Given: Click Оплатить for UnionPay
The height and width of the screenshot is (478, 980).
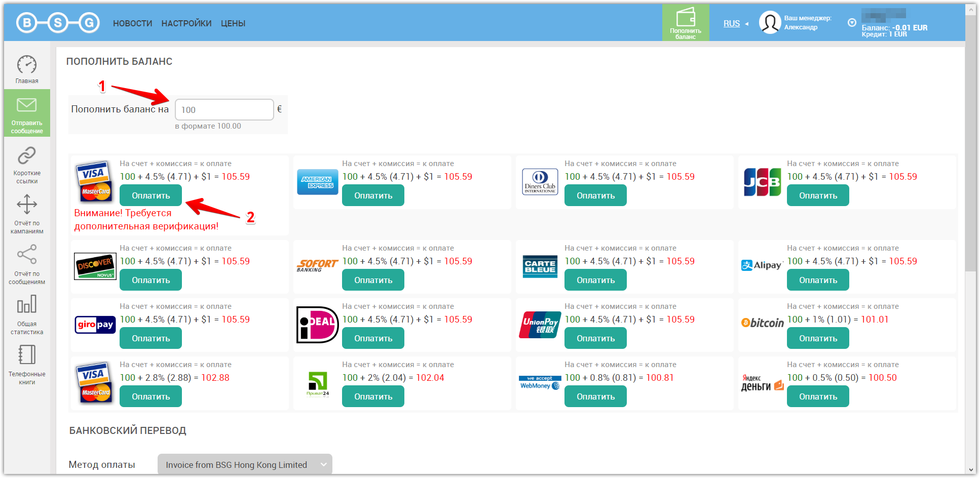Looking at the screenshot, I should 595,338.
